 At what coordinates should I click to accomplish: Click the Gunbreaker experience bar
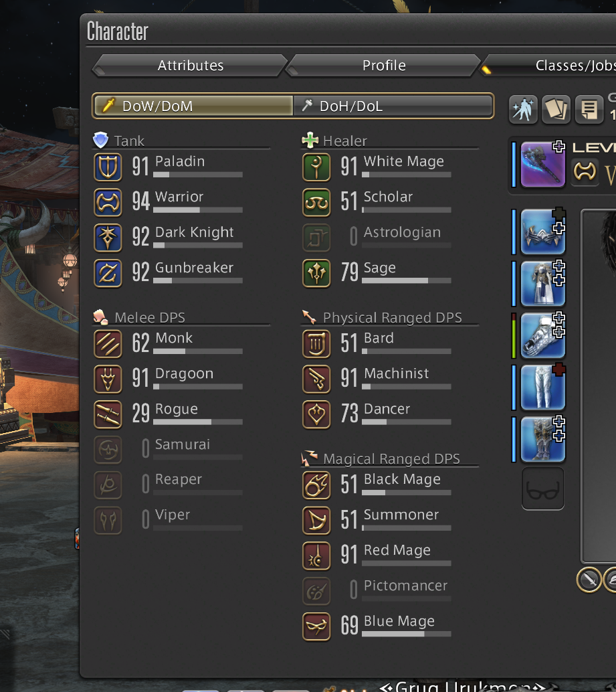pyautogui.click(x=198, y=280)
